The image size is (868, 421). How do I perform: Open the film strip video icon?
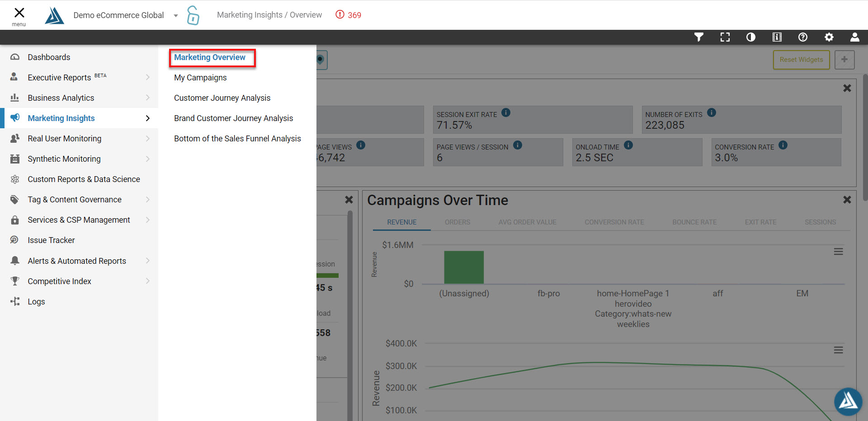coord(777,37)
